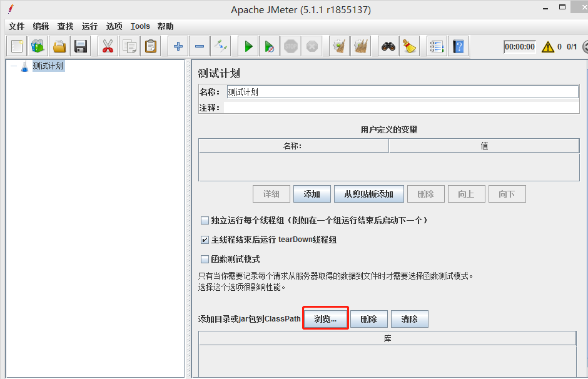The width and height of the screenshot is (588, 379).
Task: Click the 从剪贴板添加 button
Action: click(369, 194)
